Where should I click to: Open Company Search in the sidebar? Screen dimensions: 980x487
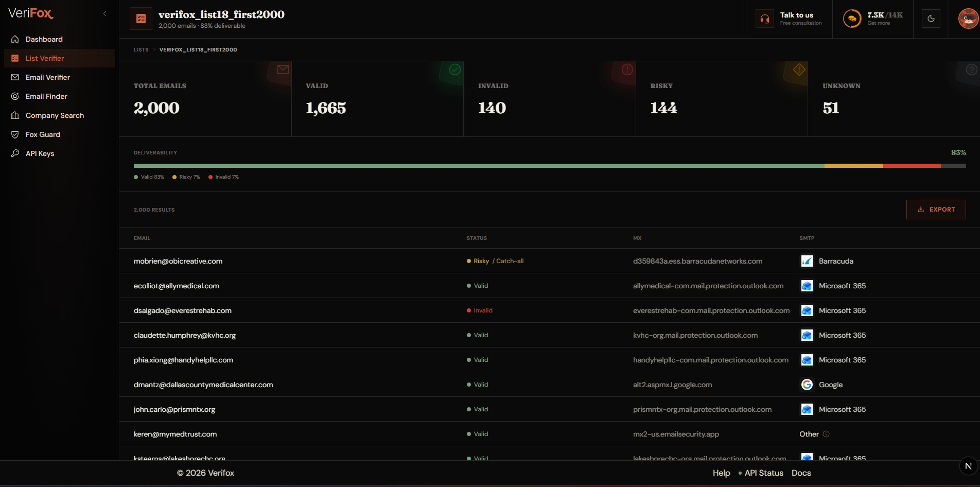pyautogui.click(x=59, y=115)
